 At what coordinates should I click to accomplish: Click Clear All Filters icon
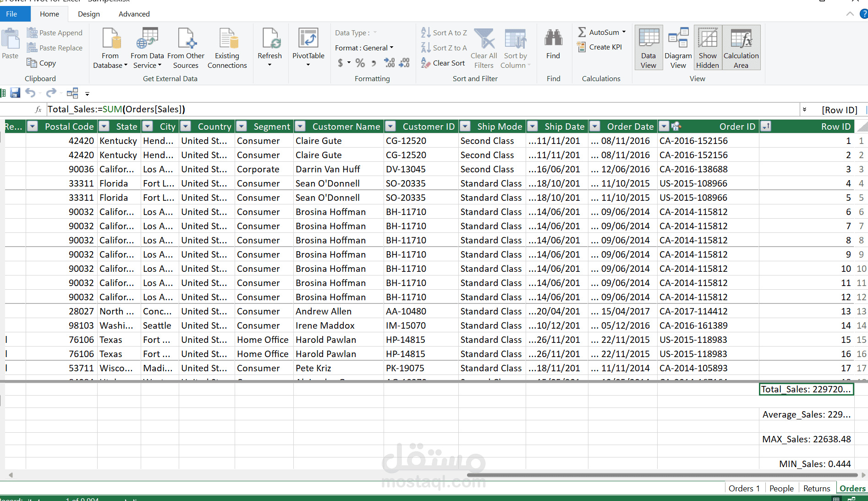pyautogui.click(x=484, y=39)
